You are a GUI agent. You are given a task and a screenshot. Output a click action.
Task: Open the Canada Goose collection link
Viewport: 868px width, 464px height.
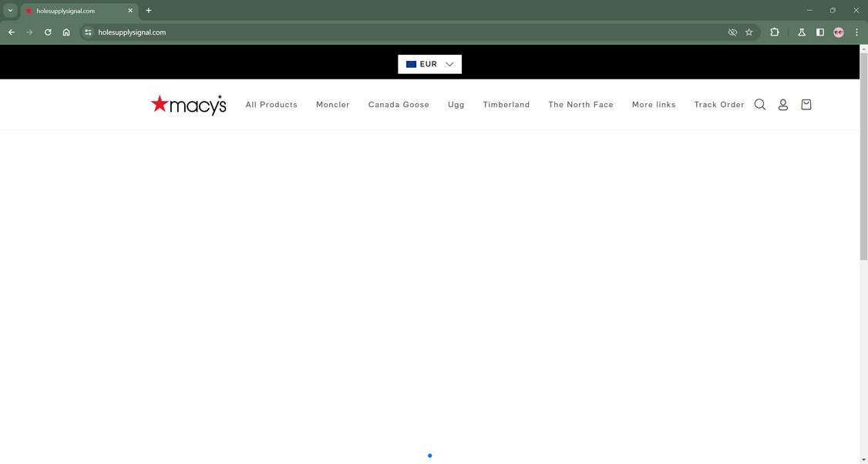coord(399,104)
